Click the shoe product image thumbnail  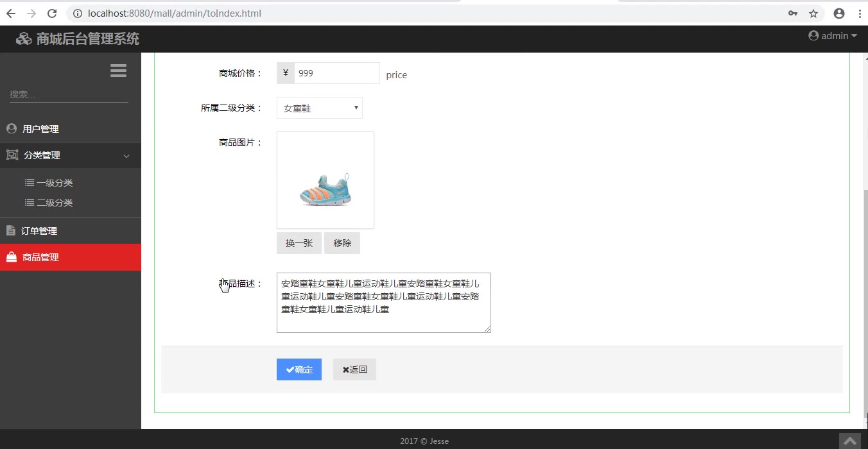pos(325,180)
